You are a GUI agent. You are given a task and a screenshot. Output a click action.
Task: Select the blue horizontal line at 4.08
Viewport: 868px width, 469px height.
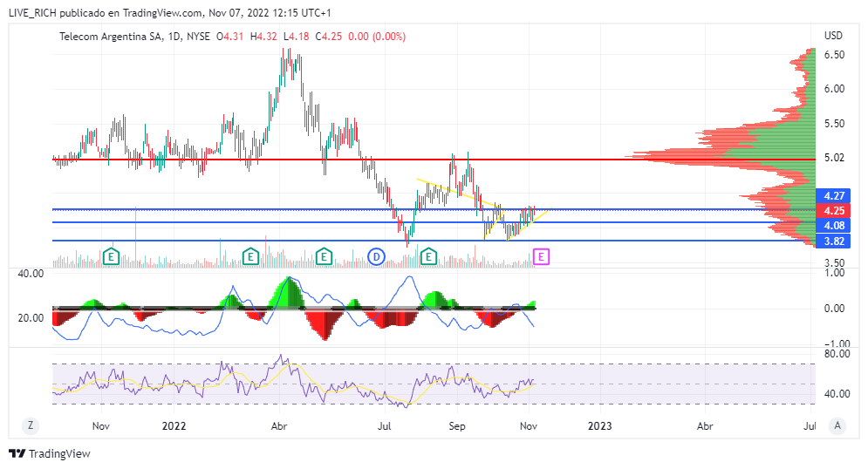(434, 222)
